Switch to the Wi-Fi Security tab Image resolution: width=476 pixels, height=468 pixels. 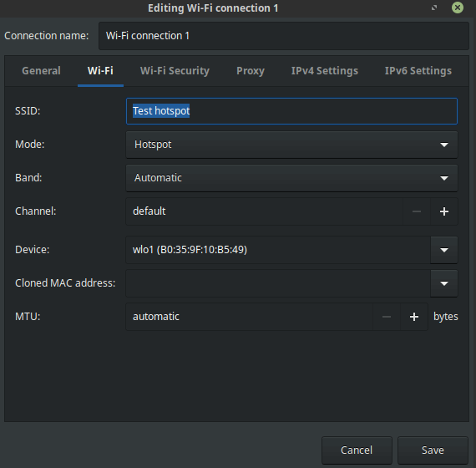click(175, 71)
